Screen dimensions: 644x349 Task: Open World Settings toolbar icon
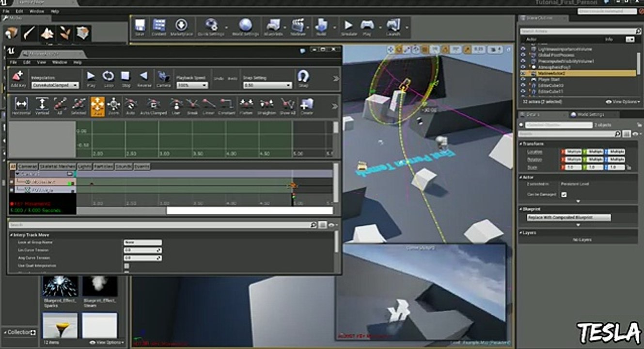click(245, 27)
